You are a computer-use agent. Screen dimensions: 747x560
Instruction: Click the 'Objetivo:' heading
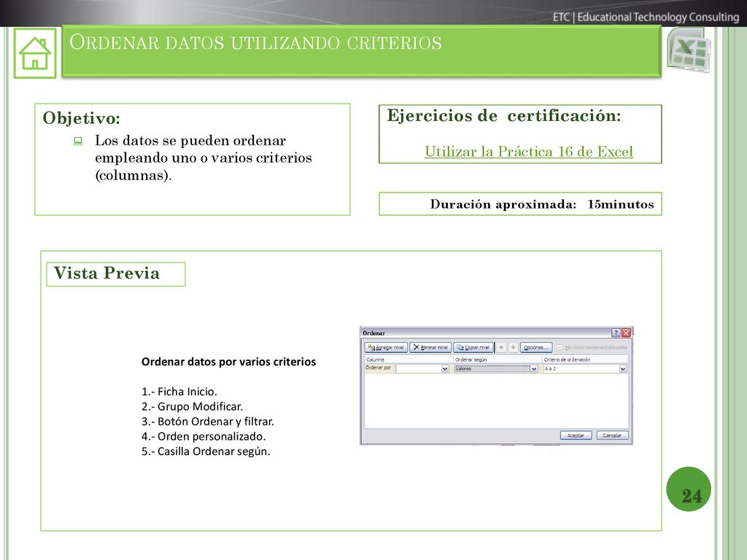click(x=82, y=118)
